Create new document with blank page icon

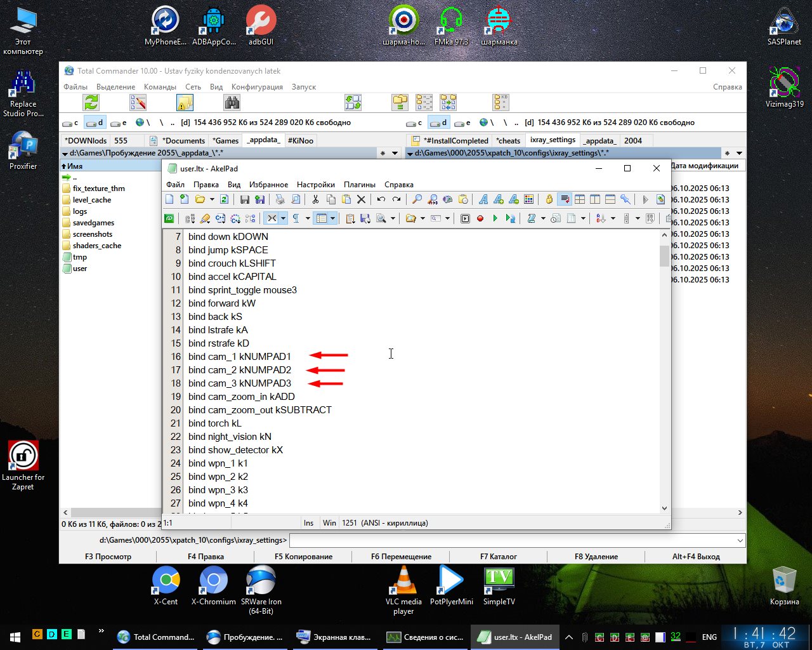(x=169, y=199)
